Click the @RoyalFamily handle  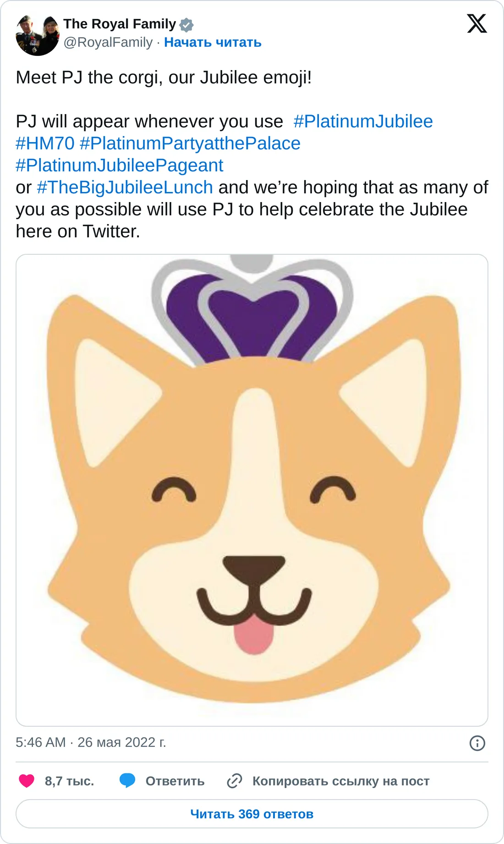pyautogui.click(x=108, y=43)
